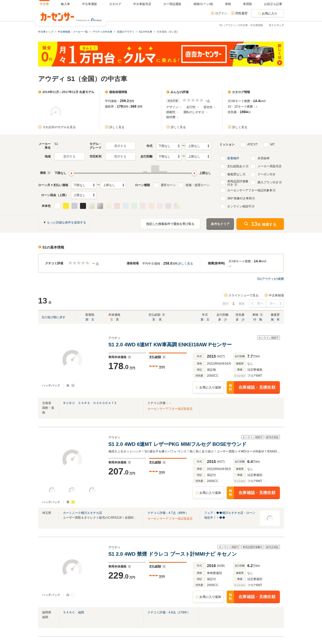
Task: Click star icon on 207.0万円 listing favorite button
Action: pos(197,493)
